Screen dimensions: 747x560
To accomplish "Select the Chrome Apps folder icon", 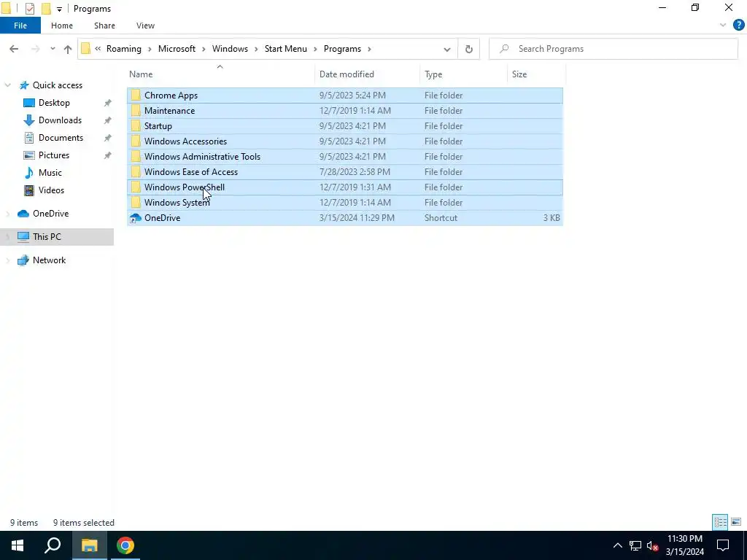I will point(136,96).
